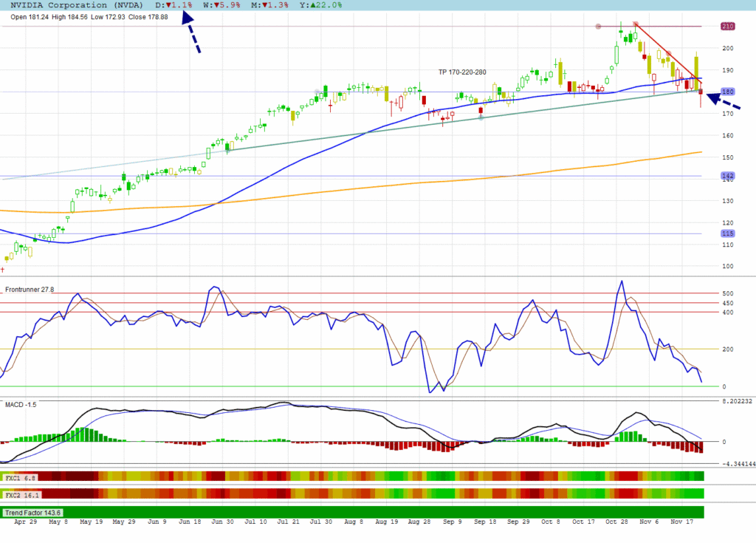Click the Trend Factor 143.6 bar label
756x543 pixels.
click(34, 512)
